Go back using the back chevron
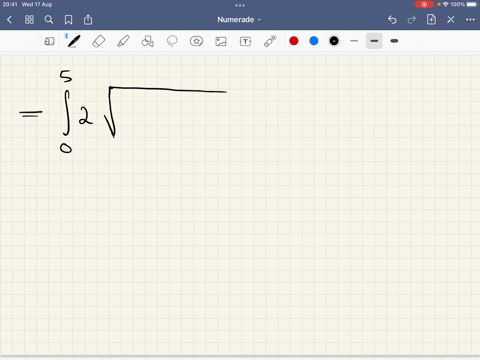 pos(9,20)
